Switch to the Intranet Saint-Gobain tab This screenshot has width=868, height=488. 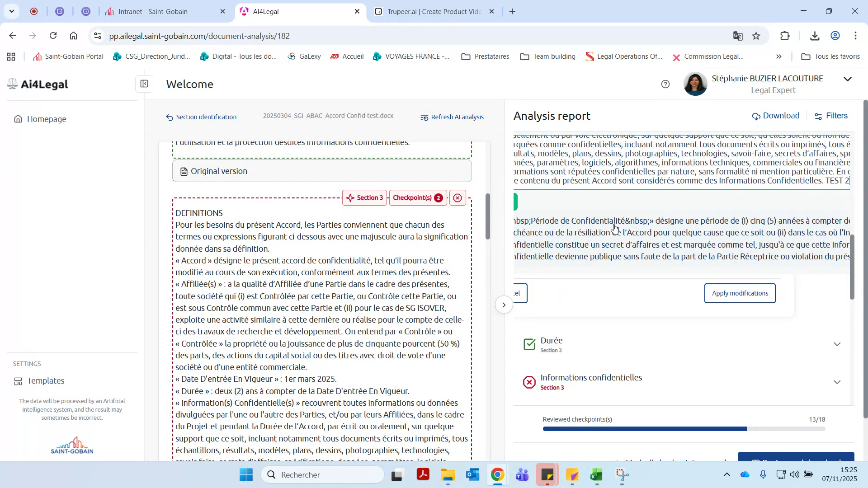(x=154, y=11)
